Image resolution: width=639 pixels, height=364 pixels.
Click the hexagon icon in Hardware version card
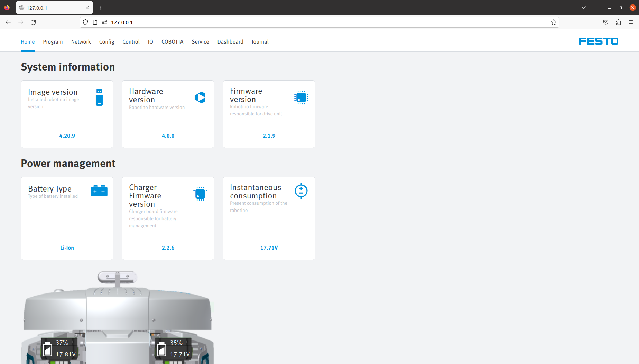pyautogui.click(x=200, y=97)
